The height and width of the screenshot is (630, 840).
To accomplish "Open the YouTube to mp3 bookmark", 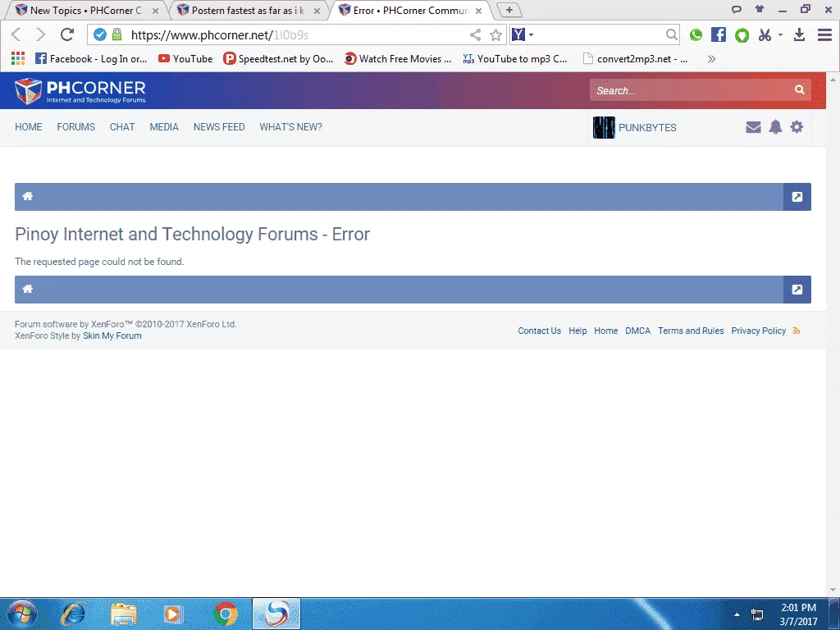I will pos(515,58).
